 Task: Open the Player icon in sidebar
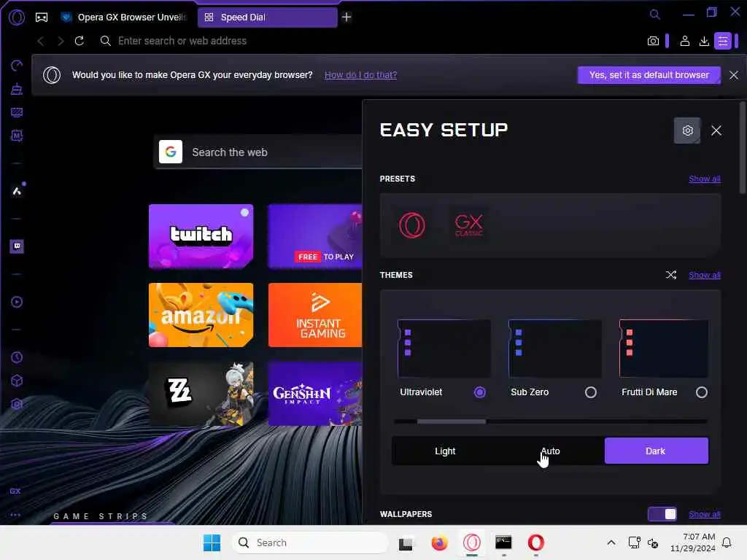pyautogui.click(x=17, y=302)
